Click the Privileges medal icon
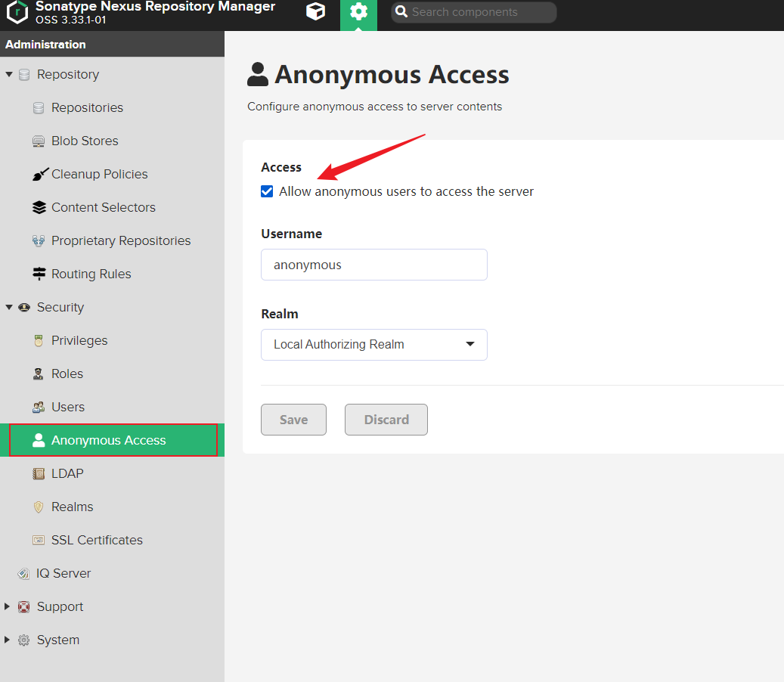784x682 pixels. point(39,341)
